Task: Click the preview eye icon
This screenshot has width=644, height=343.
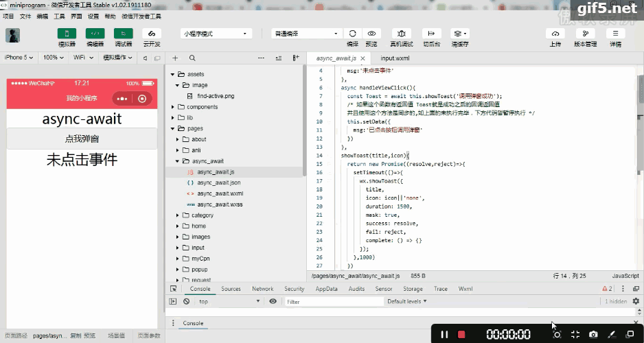Action: pos(371,34)
